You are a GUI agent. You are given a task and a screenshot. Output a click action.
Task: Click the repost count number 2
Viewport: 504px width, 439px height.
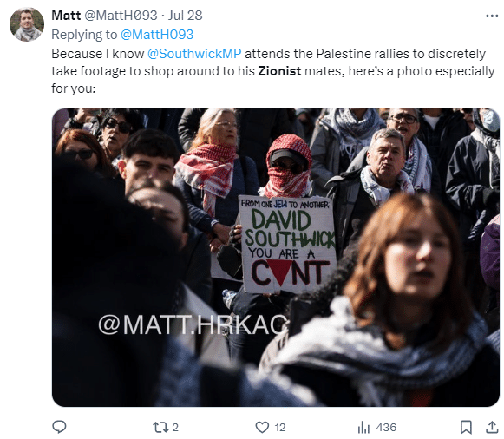point(175,428)
